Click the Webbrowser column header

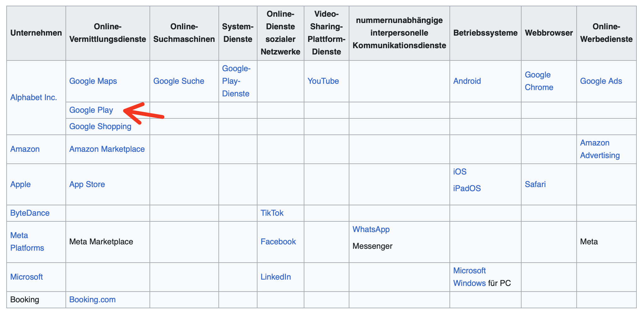click(x=549, y=33)
